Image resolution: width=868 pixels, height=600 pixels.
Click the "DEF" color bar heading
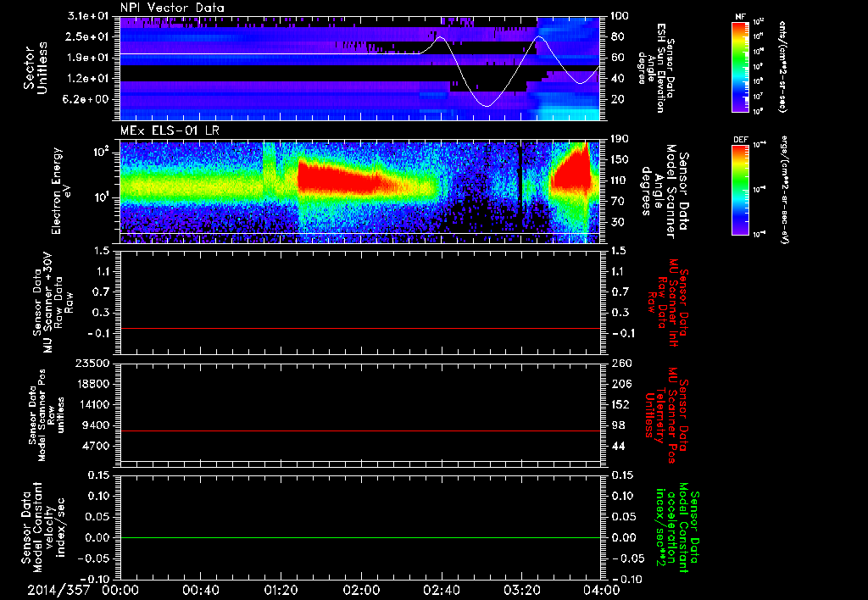(740, 140)
